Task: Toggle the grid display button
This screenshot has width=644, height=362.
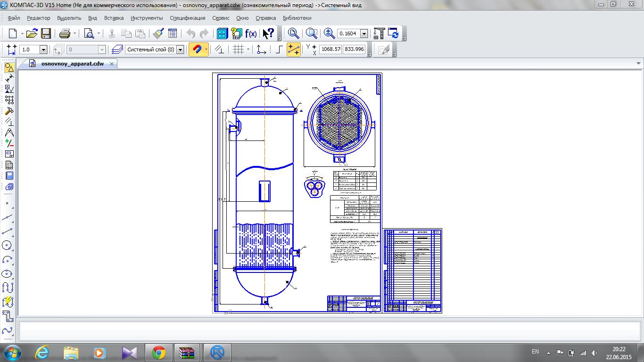Action: pos(239,49)
